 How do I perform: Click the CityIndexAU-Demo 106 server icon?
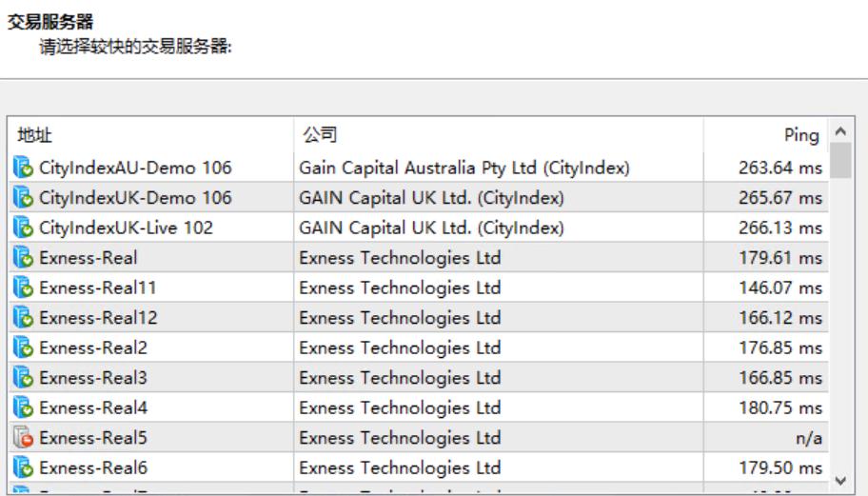pyautogui.click(x=23, y=168)
